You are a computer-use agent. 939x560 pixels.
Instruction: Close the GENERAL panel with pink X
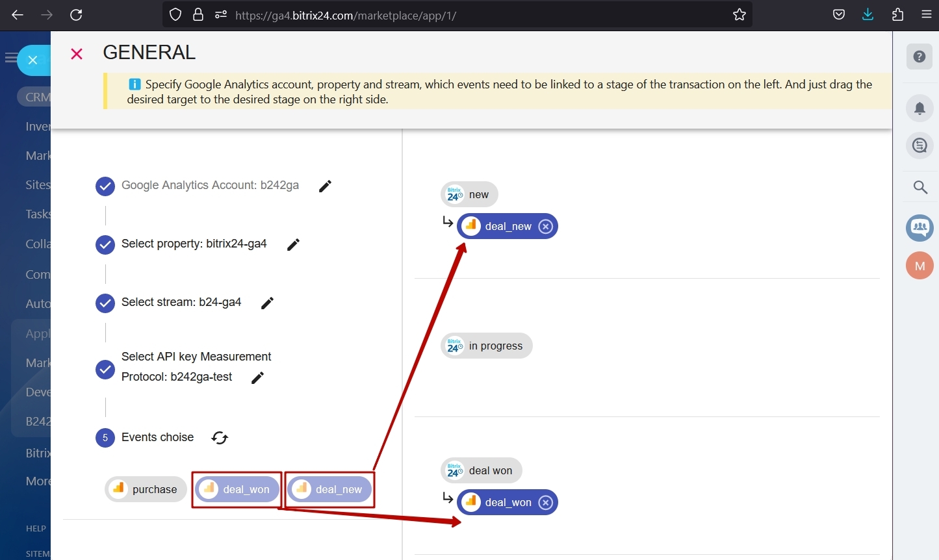(76, 54)
